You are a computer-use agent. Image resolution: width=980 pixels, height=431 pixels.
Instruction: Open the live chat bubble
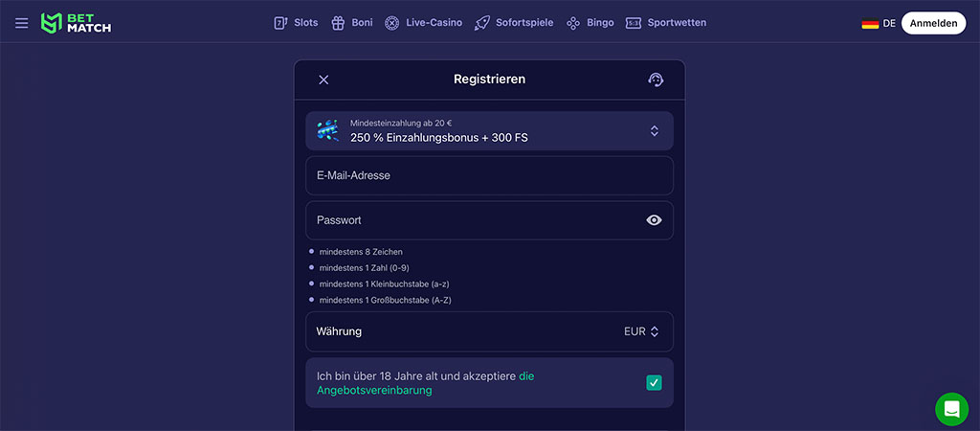pos(951,409)
